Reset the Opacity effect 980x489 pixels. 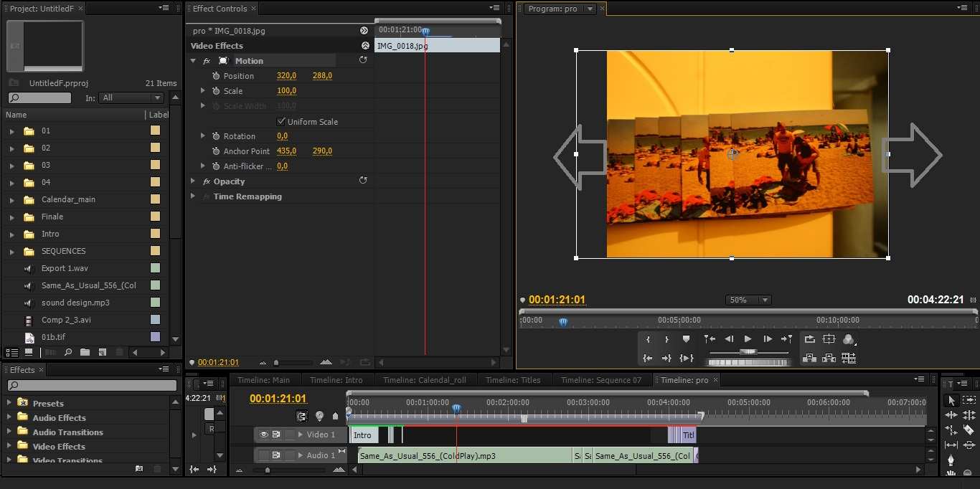click(x=363, y=181)
